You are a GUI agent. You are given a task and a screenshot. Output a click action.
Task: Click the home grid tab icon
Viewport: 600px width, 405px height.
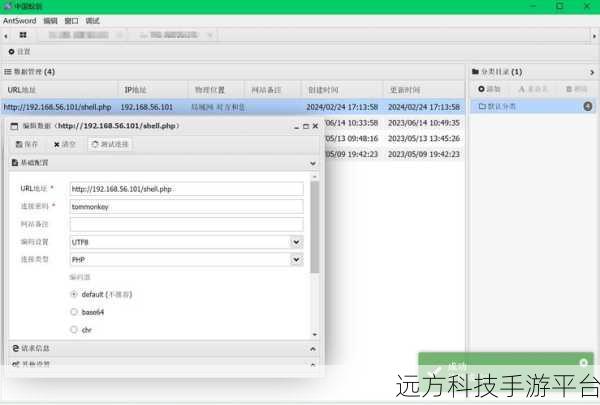(23, 35)
